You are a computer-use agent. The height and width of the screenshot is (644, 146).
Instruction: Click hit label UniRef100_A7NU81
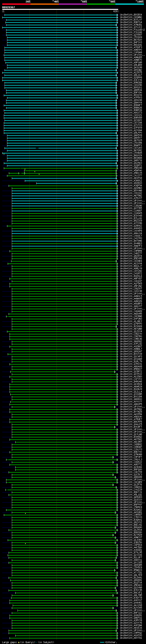[x=131, y=25]
